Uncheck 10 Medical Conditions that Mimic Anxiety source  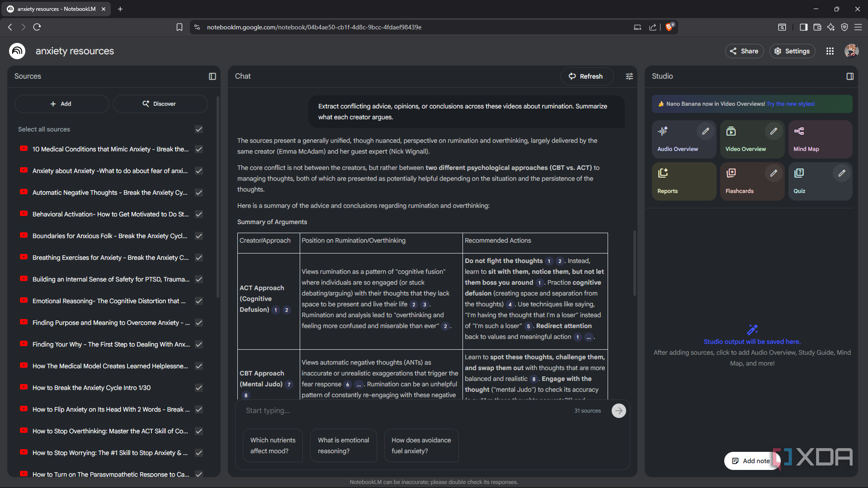(199, 149)
